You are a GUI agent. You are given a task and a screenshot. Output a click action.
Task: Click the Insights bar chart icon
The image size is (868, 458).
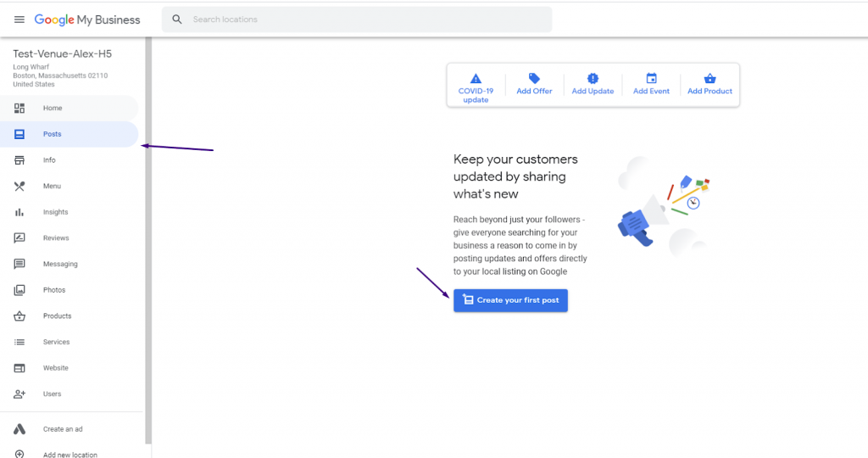(x=19, y=212)
